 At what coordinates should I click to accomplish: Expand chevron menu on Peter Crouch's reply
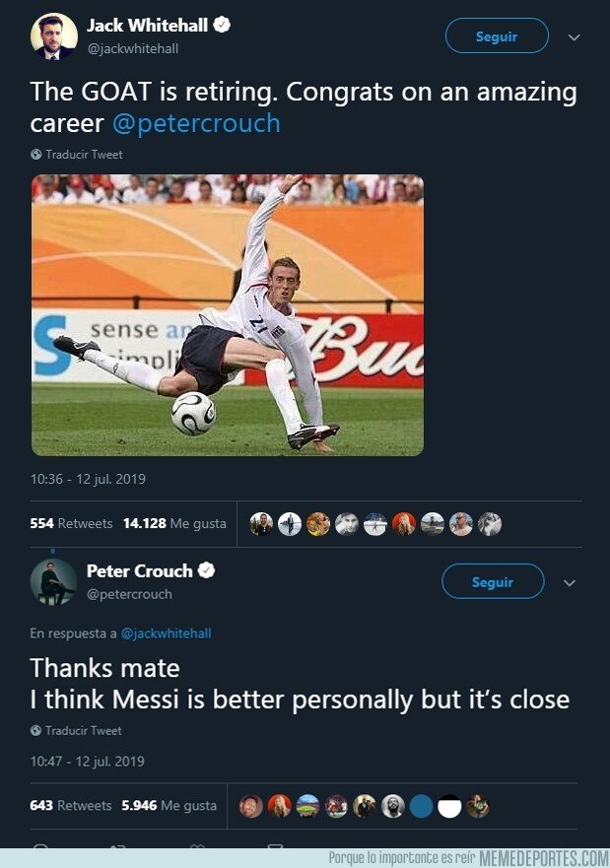570,583
